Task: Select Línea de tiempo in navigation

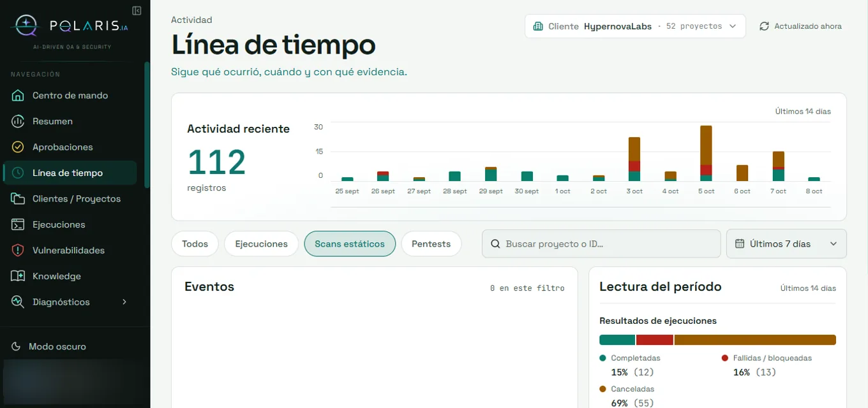Action: (x=70, y=173)
